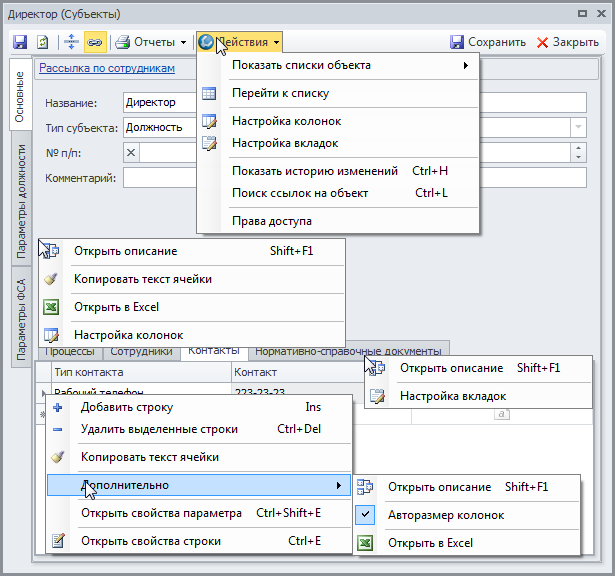Image resolution: width=615 pixels, height=576 pixels.
Task: Click the minus icon for Удалить выделенные строки
Action: (x=58, y=429)
